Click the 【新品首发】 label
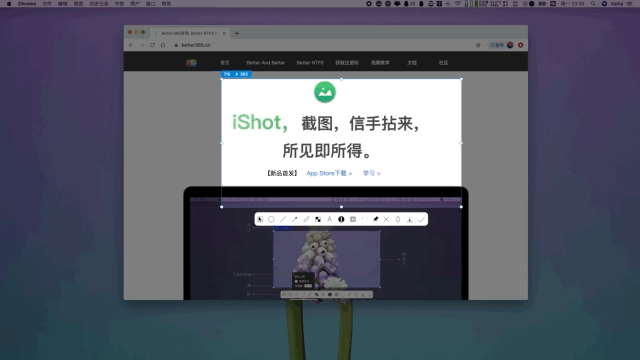640x360 pixels. [x=282, y=173]
